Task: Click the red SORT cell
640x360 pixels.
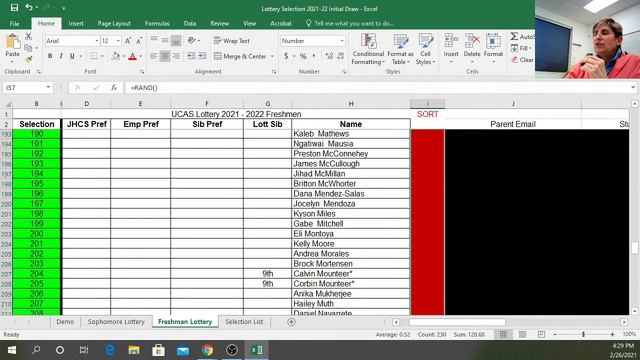Action: click(427, 114)
